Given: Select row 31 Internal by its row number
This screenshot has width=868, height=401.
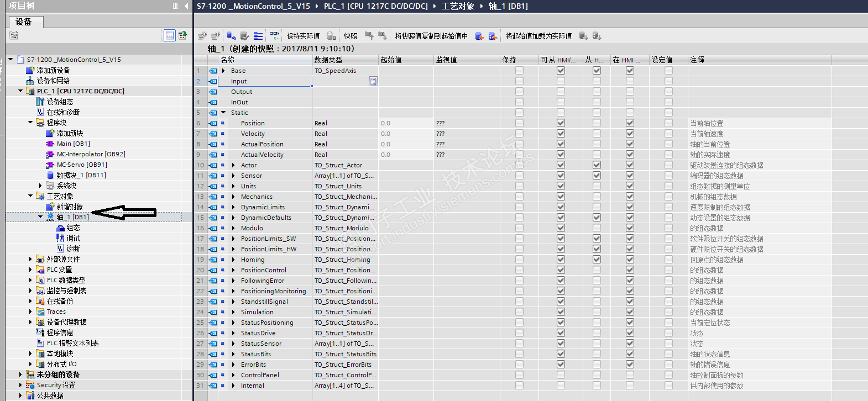Looking at the screenshot, I should pos(200,386).
